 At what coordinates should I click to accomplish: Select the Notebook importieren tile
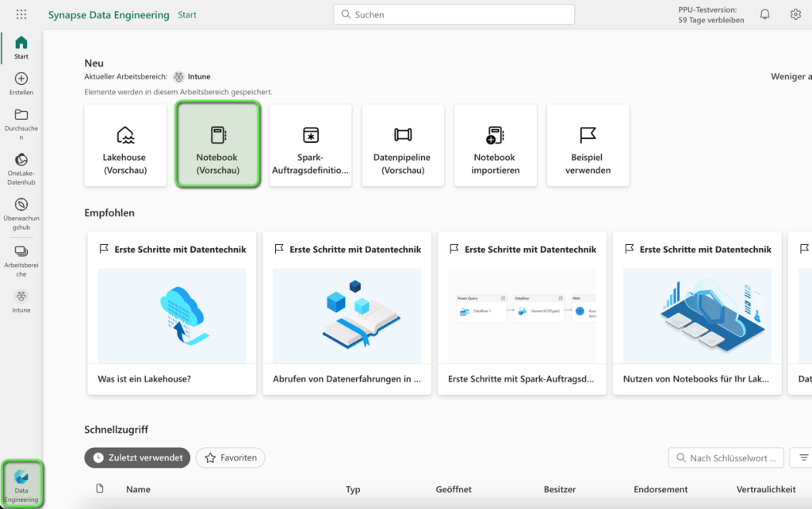(495, 146)
